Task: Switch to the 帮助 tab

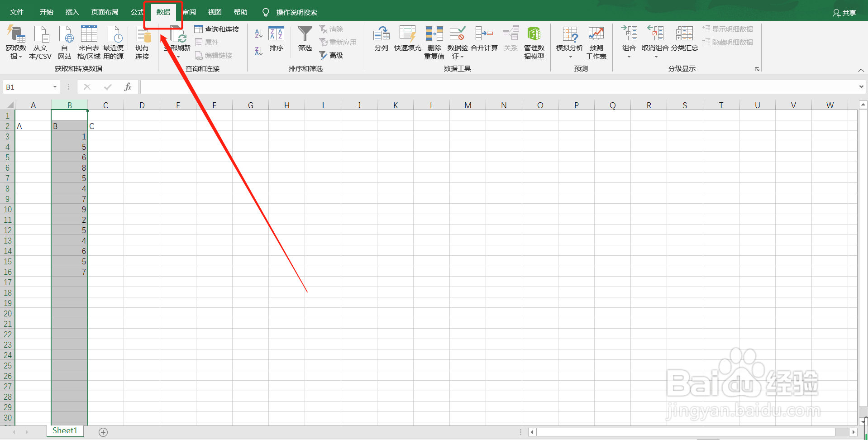Action: [241, 12]
